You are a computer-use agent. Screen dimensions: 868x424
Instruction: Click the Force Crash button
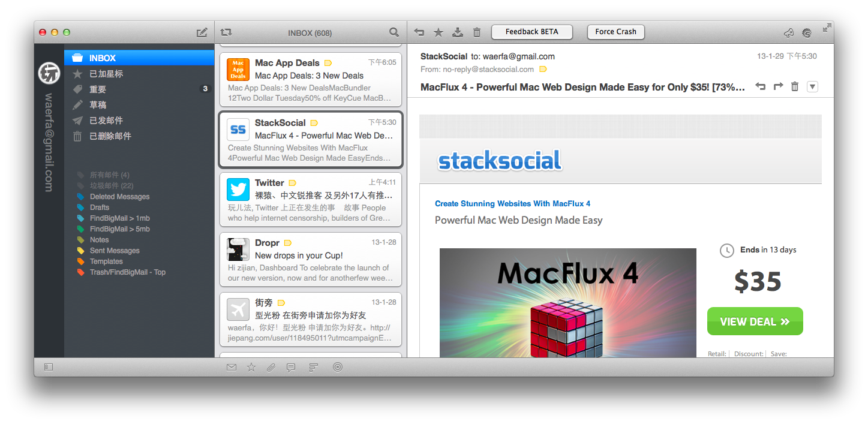click(615, 32)
